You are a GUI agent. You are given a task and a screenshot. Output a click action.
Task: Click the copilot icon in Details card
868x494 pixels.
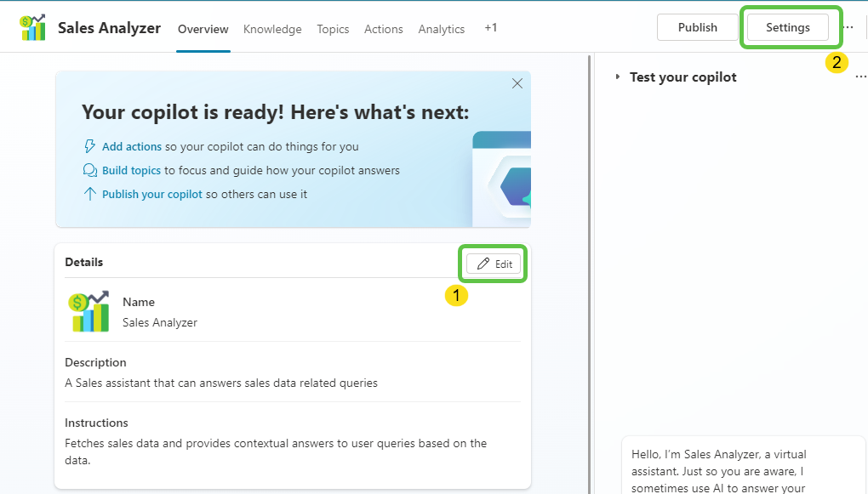pos(89,311)
